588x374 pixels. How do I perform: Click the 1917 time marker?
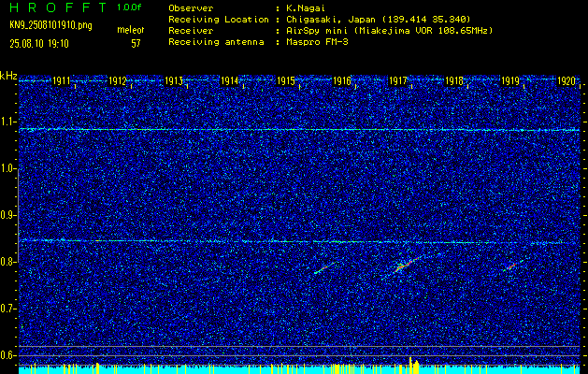pyautogui.click(x=398, y=81)
